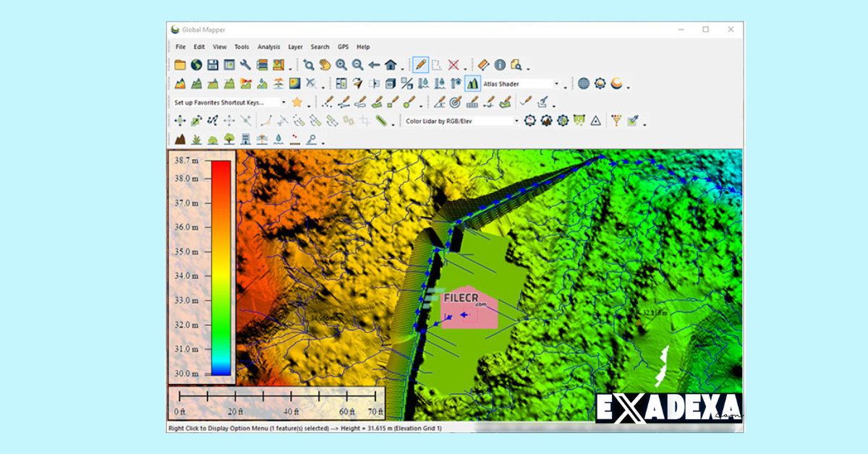Toggle the Atlas Shader mountain icon
Viewport: 868px width, 454px height.
473,83
